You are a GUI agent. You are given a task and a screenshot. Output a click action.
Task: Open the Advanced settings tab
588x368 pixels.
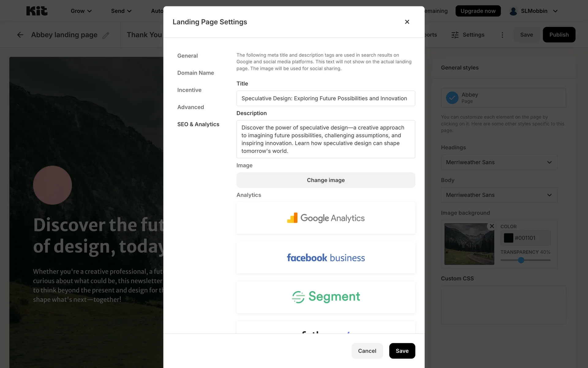click(190, 107)
